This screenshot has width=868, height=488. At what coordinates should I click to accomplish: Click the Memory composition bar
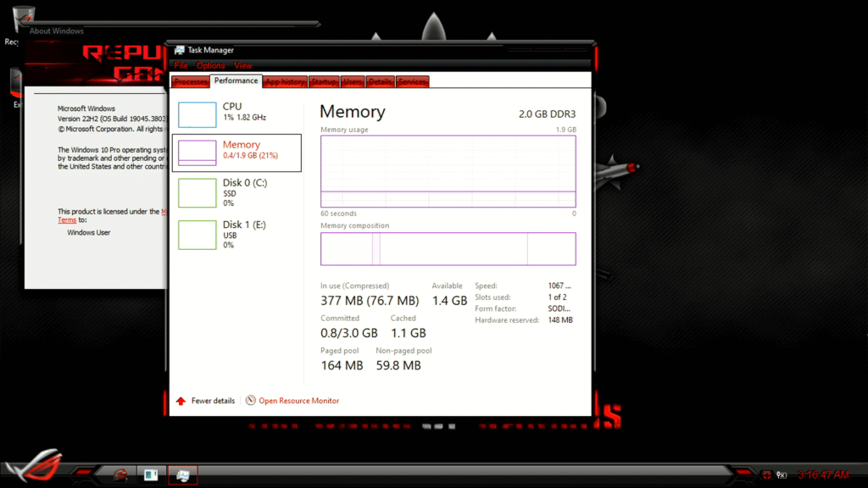(448, 248)
